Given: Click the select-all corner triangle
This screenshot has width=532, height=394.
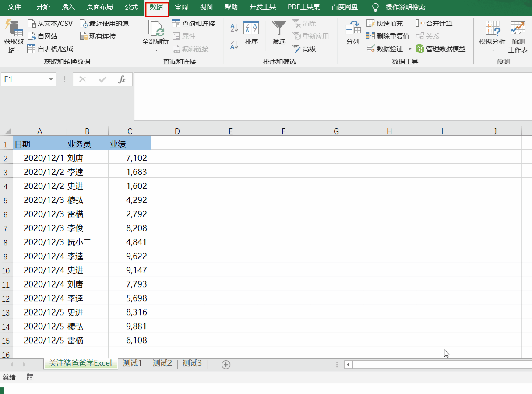Looking at the screenshot, I should (7, 131).
